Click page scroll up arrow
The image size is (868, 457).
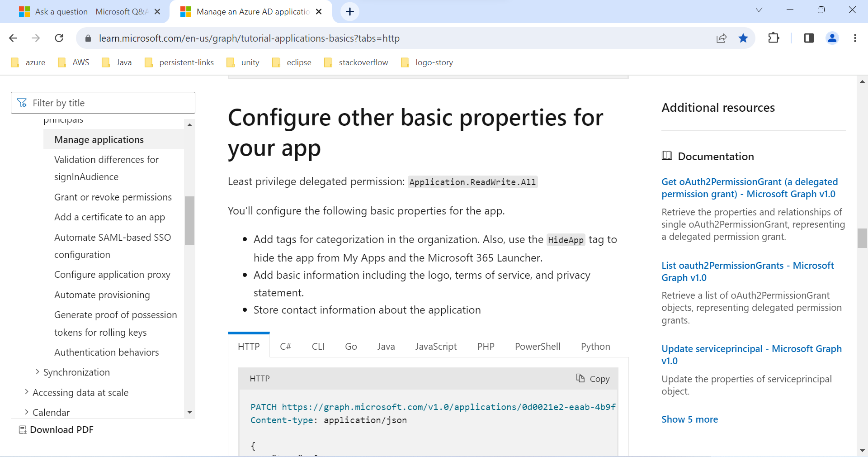pyautogui.click(x=862, y=81)
